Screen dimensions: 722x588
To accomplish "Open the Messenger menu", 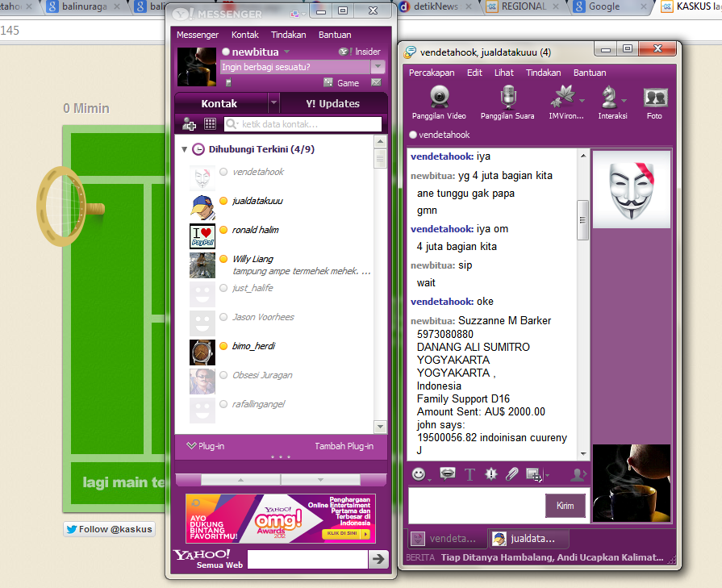I will pyautogui.click(x=198, y=35).
